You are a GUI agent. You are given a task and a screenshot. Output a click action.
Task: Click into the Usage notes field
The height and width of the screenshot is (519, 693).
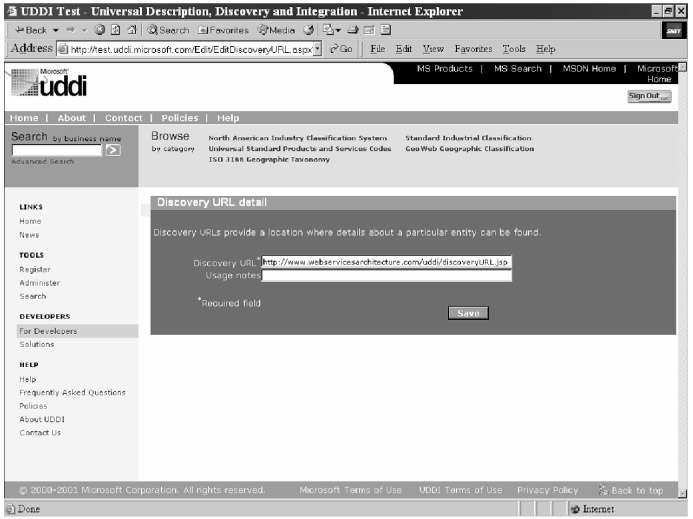386,276
